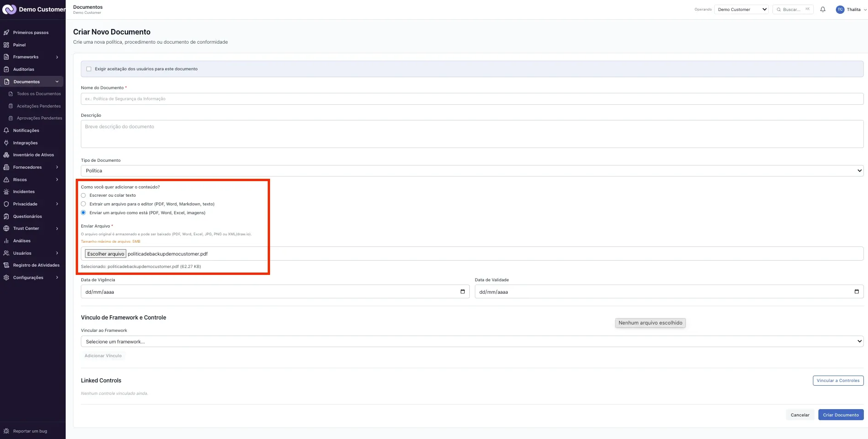The image size is (868, 439).
Task: Select Enviar um arquivo como está option
Action: pos(84,212)
